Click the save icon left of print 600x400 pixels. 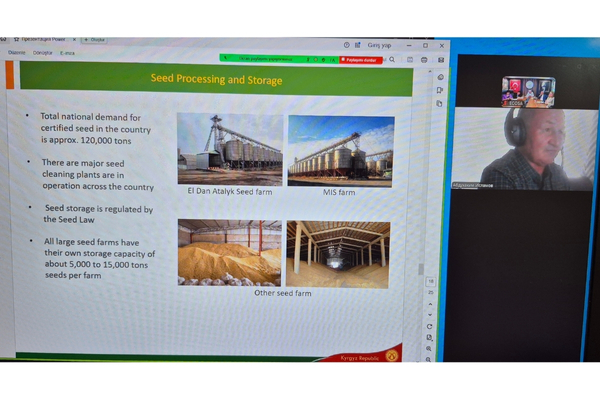[410, 60]
